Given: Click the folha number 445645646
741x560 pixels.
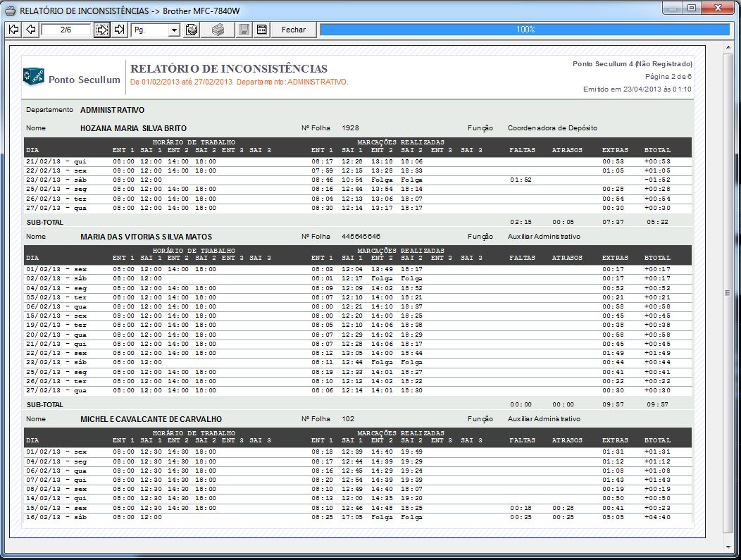Looking at the screenshot, I should click(361, 236).
